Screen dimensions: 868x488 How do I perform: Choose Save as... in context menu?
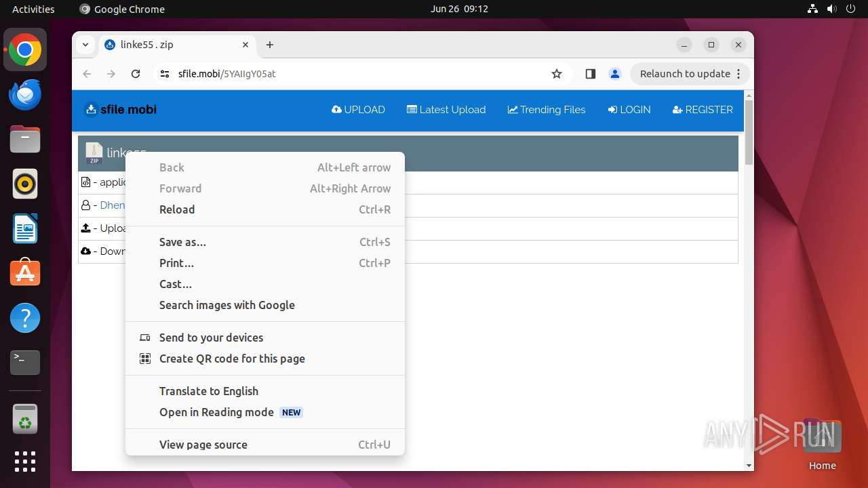coord(265,242)
